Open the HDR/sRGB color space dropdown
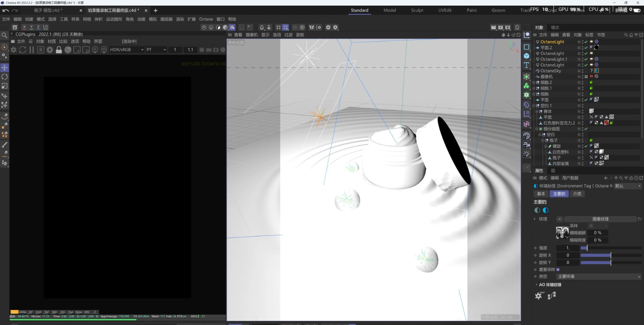Viewport: 644px width, 325px height. pos(127,50)
